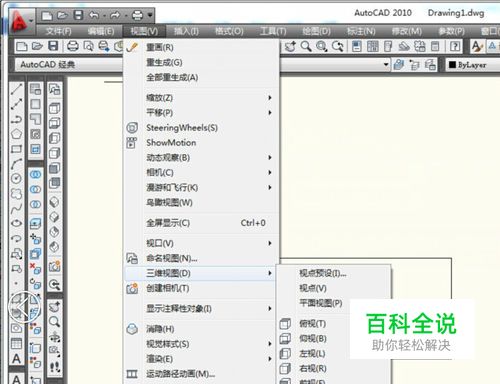Expand the 视口(V) submenu arrow

coord(270,243)
